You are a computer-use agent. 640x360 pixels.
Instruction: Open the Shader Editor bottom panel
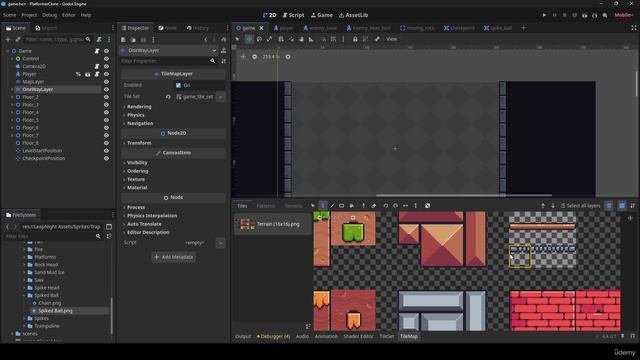(x=358, y=336)
